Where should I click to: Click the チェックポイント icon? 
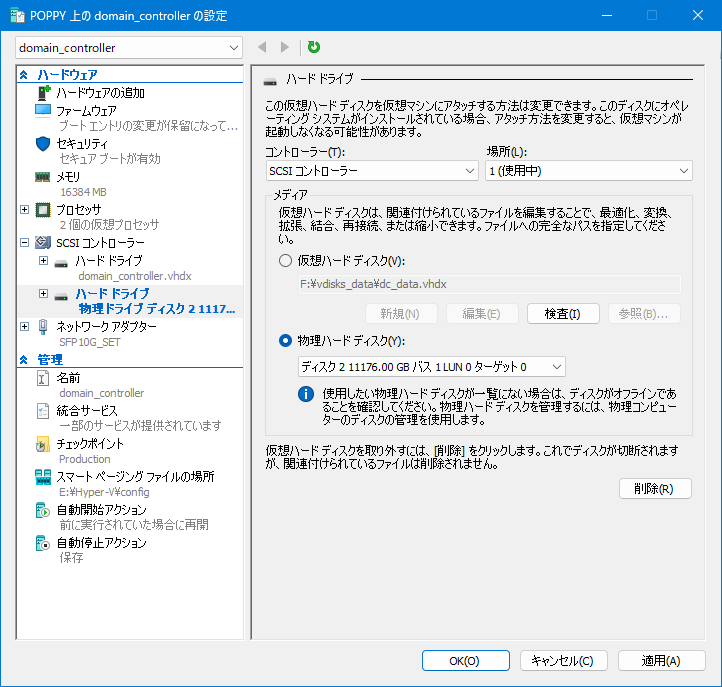point(43,444)
